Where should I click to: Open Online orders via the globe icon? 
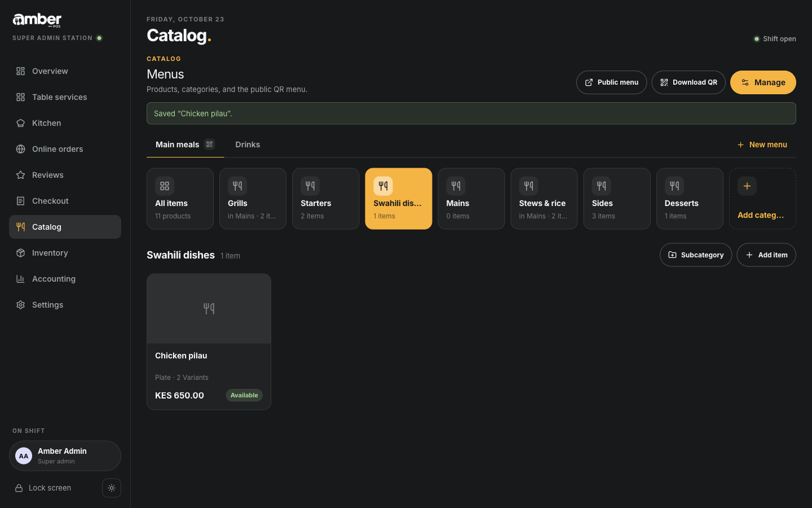21,149
